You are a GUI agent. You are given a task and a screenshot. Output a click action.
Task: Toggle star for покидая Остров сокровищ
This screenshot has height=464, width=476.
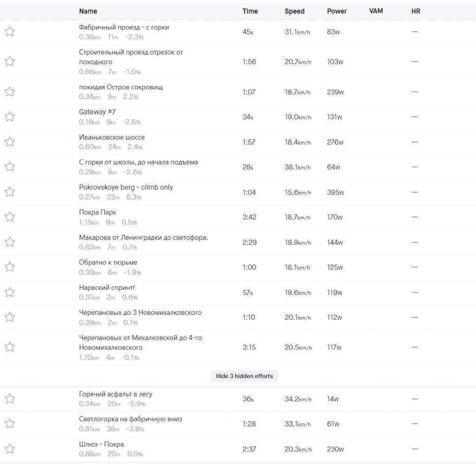coord(10,92)
